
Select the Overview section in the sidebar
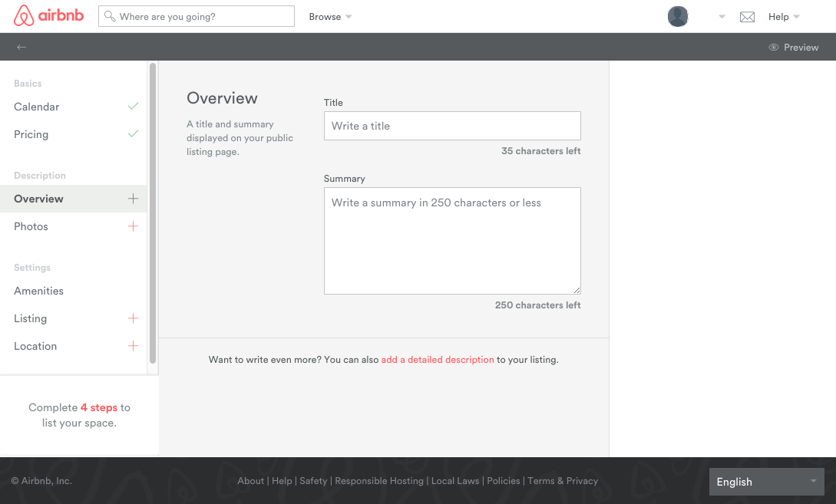[38, 199]
